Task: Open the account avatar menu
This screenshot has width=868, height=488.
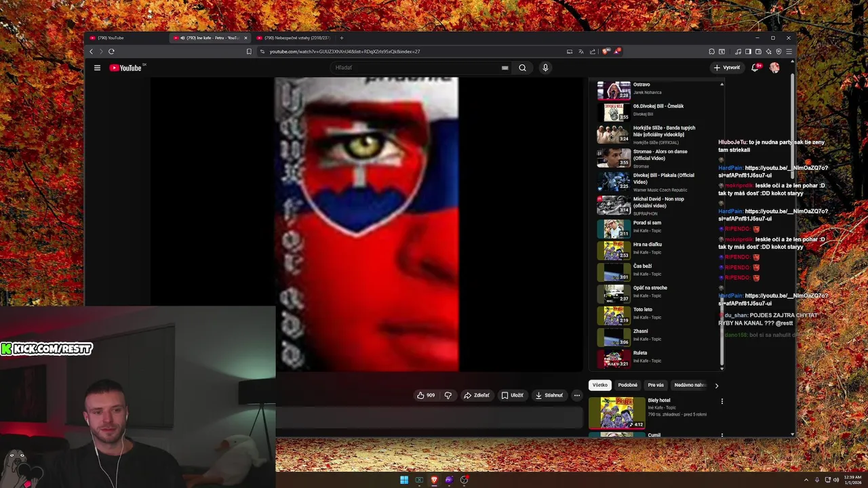Action: (774, 68)
